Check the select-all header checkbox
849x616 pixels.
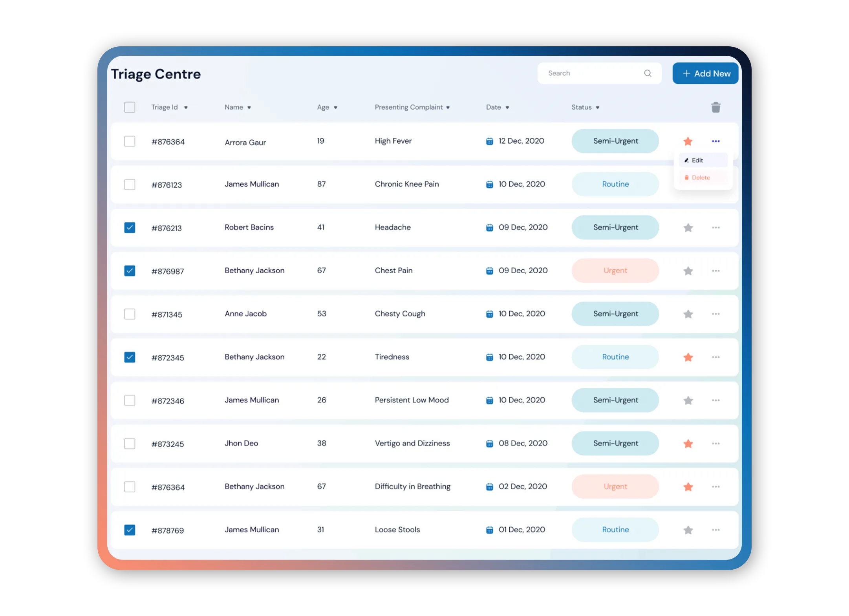point(130,107)
